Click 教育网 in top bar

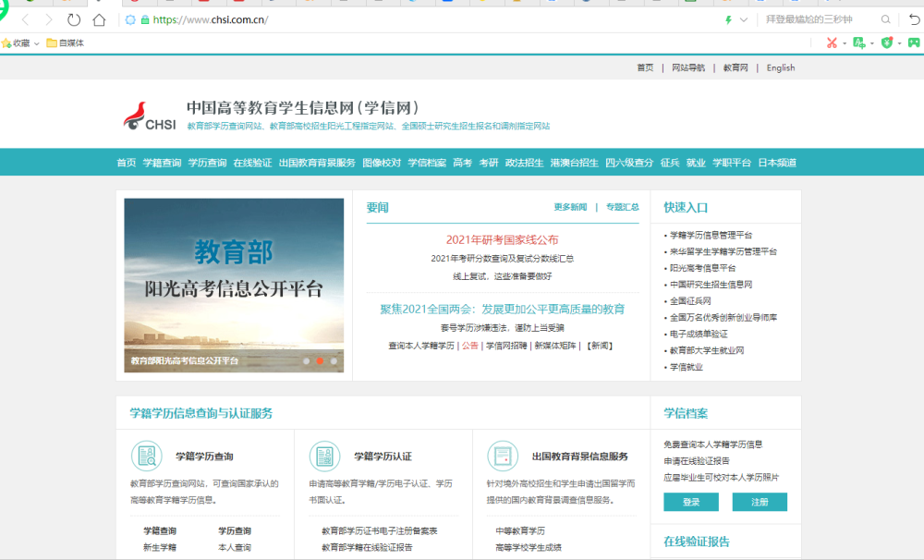coord(736,67)
